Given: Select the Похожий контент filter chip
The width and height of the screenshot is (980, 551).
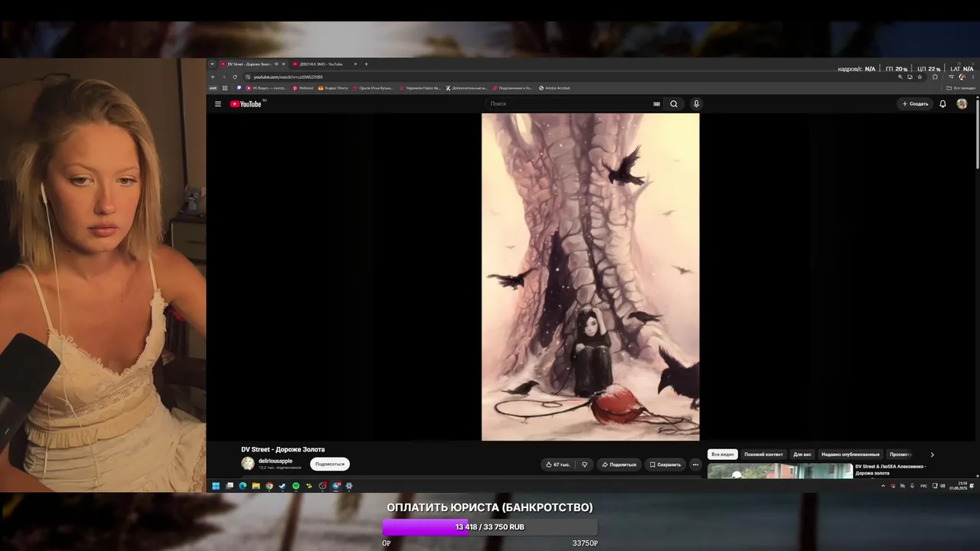Looking at the screenshot, I should coord(764,455).
